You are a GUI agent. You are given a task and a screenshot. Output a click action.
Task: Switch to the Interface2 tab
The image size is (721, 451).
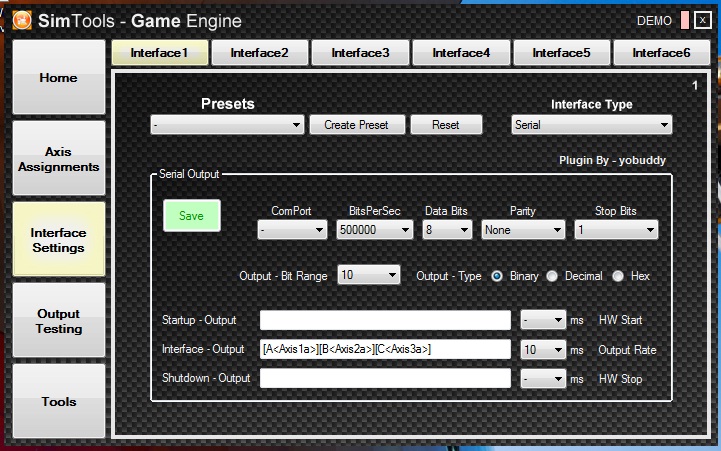coord(260,53)
